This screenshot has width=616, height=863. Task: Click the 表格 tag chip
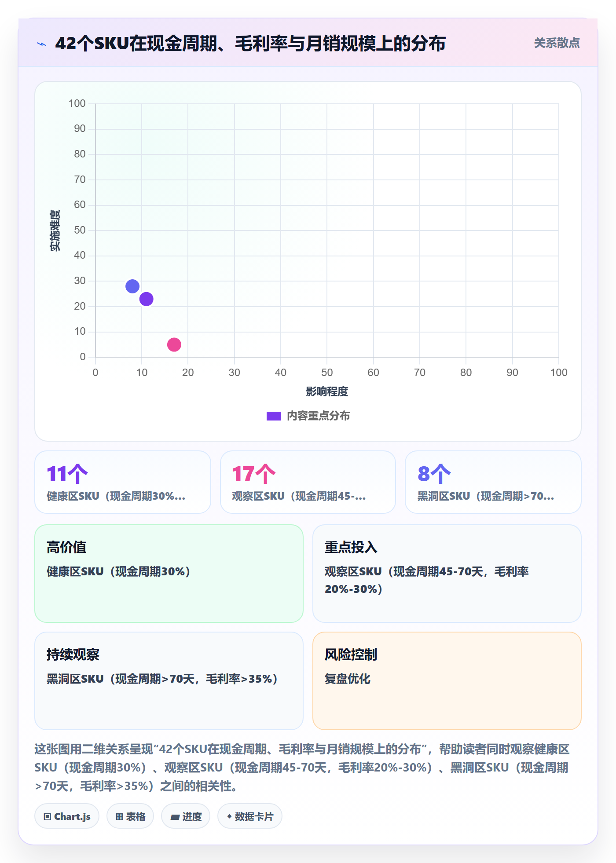130,816
